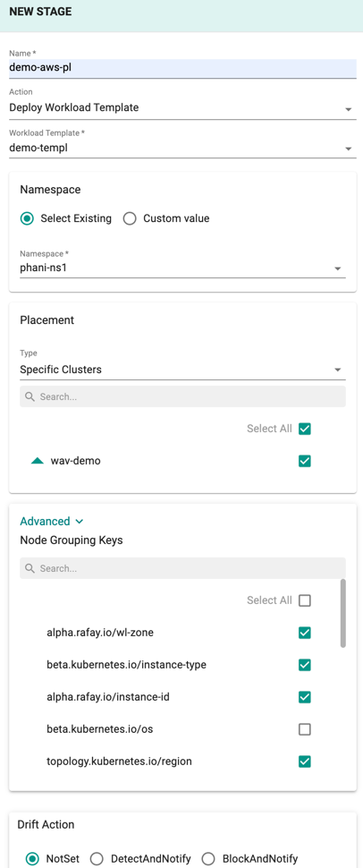Expand the Namespace phani-ns1 dropdown
This screenshot has width=363, height=868.
click(x=182, y=268)
